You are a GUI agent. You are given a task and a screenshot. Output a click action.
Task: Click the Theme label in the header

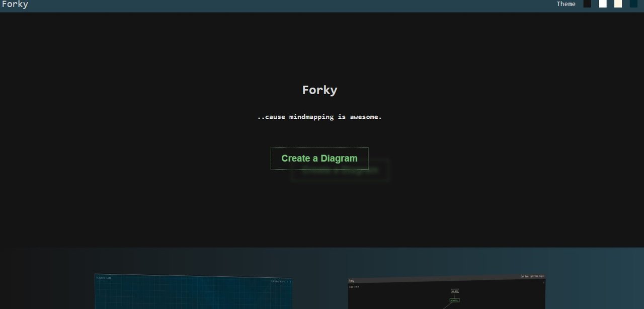(566, 4)
